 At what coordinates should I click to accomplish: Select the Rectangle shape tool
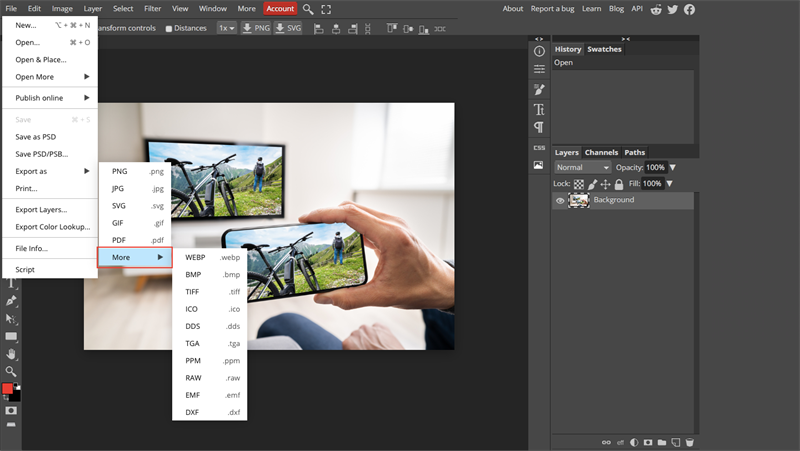pyautogui.click(x=11, y=337)
